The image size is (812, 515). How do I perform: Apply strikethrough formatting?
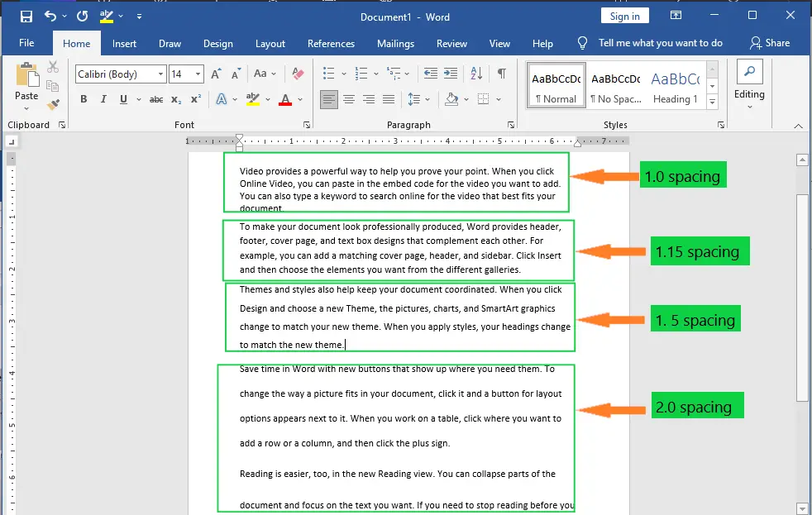(x=155, y=99)
